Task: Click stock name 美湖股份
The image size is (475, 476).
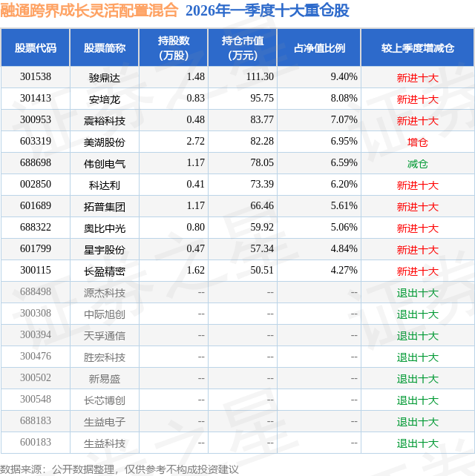Action: click(x=105, y=142)
